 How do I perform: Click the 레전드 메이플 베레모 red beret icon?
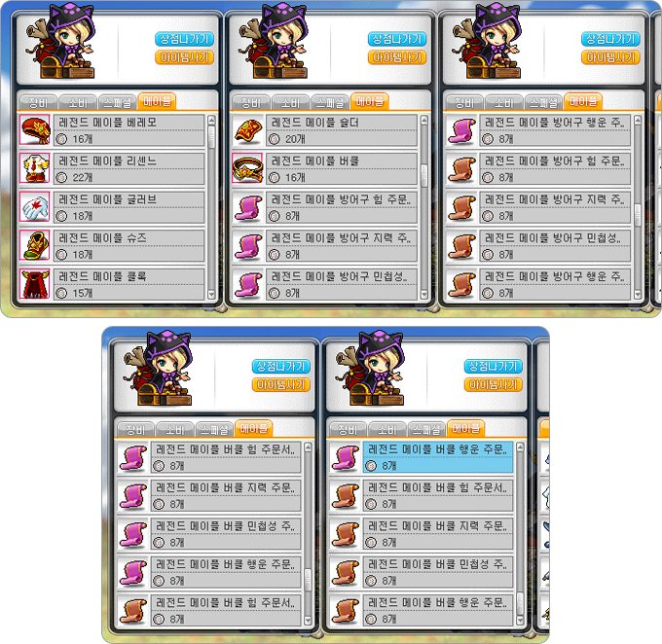35,129
